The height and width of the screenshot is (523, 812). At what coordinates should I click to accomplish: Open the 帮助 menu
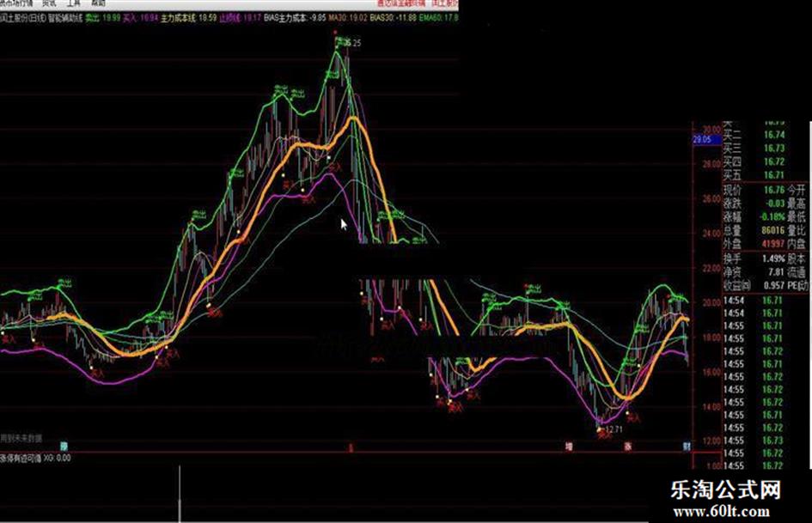coord(98,3)
